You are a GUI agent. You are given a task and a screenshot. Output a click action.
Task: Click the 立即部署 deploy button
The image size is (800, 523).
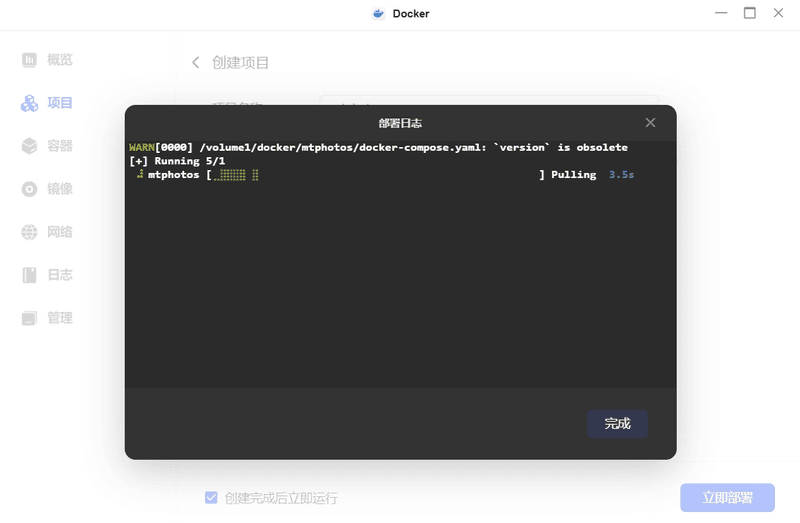727,497
